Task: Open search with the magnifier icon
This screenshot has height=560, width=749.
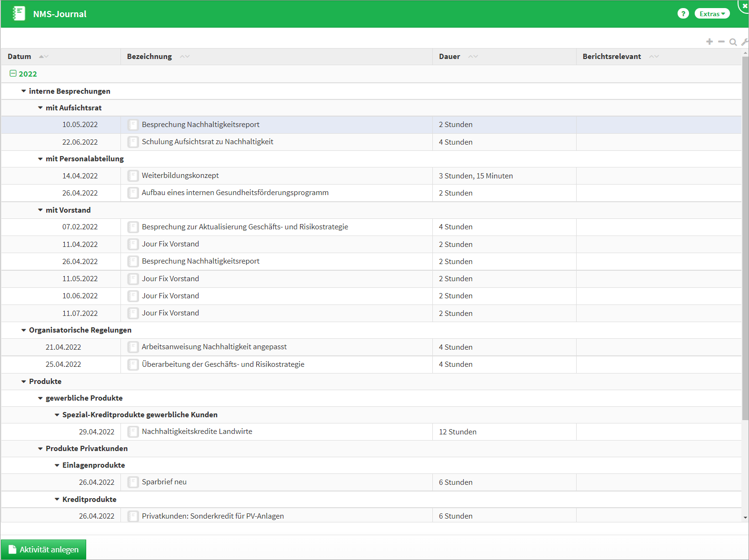Action: pos(733,42)
